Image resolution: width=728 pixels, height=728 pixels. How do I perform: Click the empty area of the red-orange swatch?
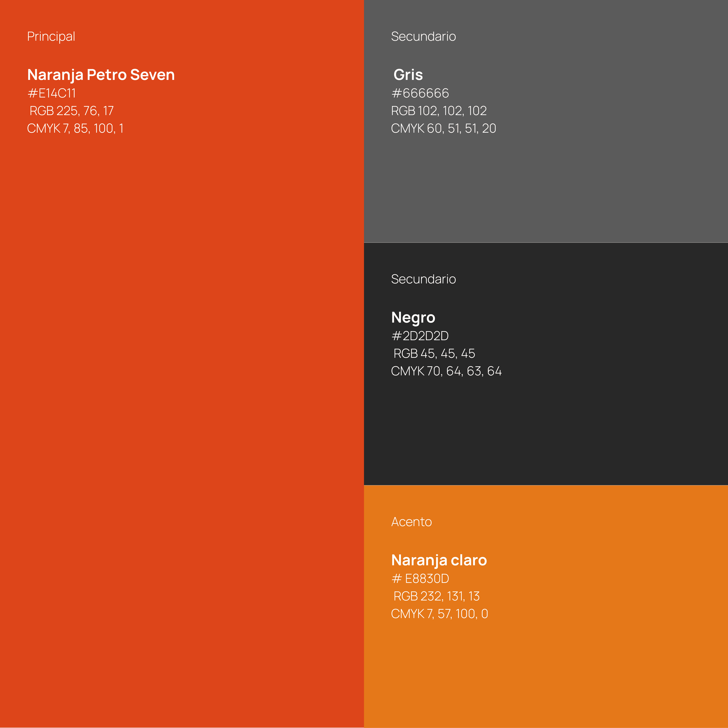pos(181,414)
